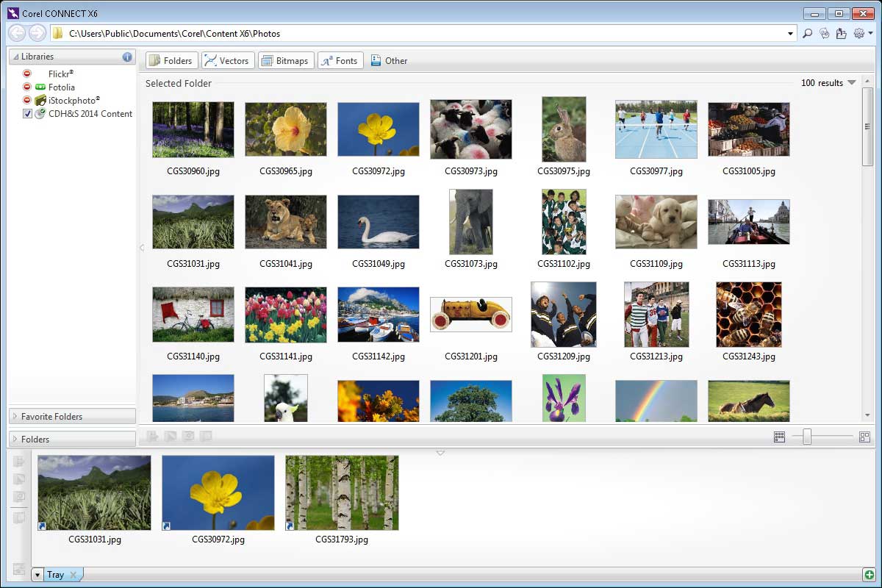Screen dimensions: 882x588
Task: Click the thumbnail grid view icon near the slider
Action: click(778, 437)
